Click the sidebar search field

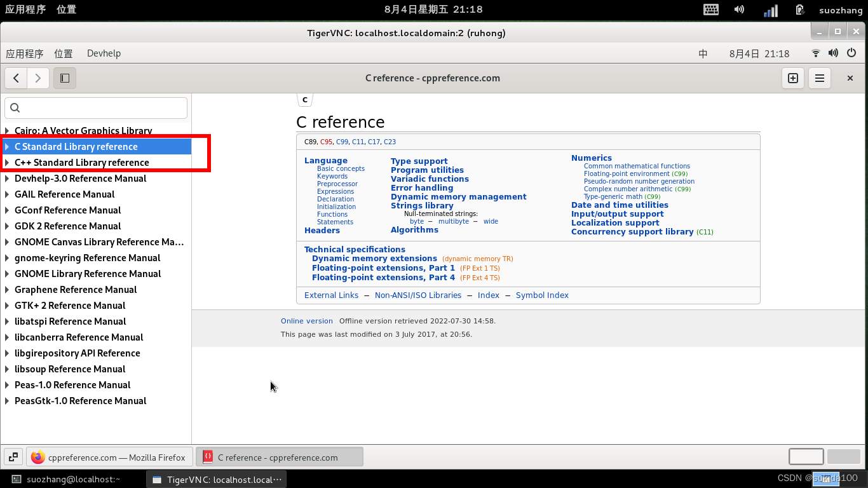pos(95,107)
